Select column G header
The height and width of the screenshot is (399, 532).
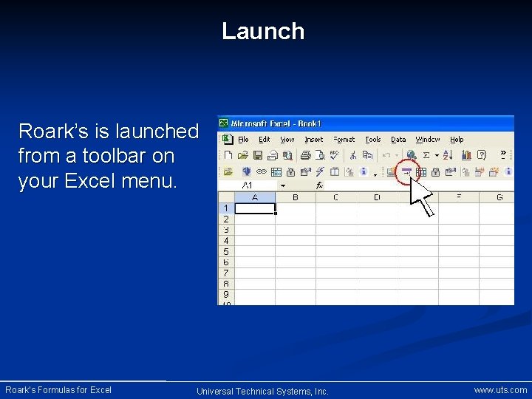pyautogui.click(x=497, y=197)
